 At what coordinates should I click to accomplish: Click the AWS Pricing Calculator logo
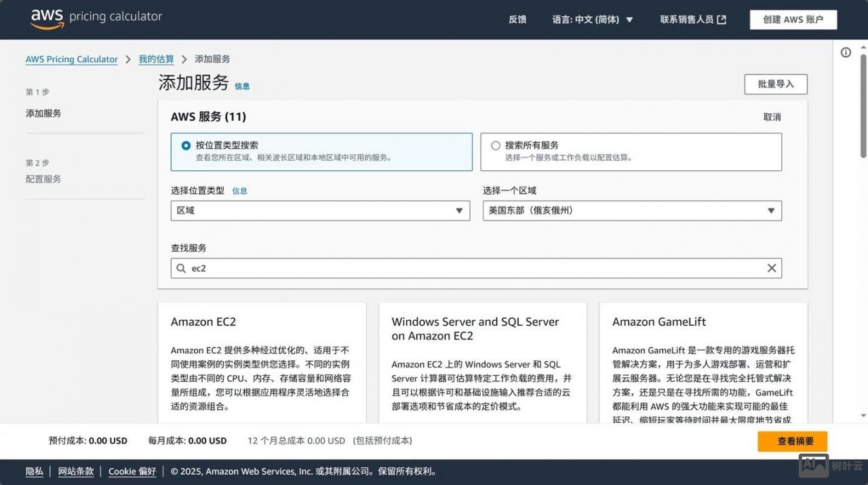tap(95, 19)
